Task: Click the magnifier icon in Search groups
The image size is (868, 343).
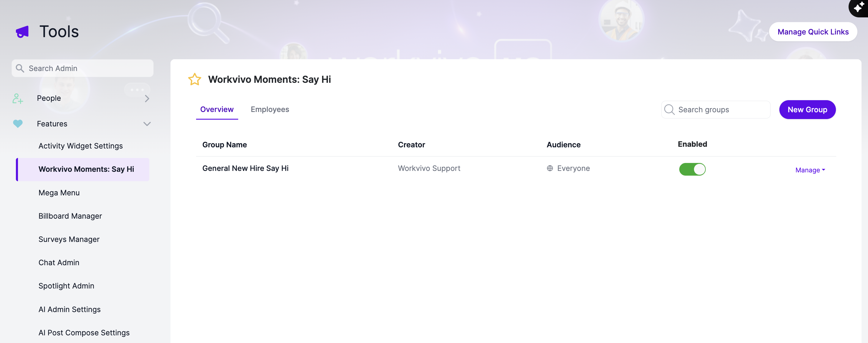Action: pyautogui.click(x=669, y=110)
